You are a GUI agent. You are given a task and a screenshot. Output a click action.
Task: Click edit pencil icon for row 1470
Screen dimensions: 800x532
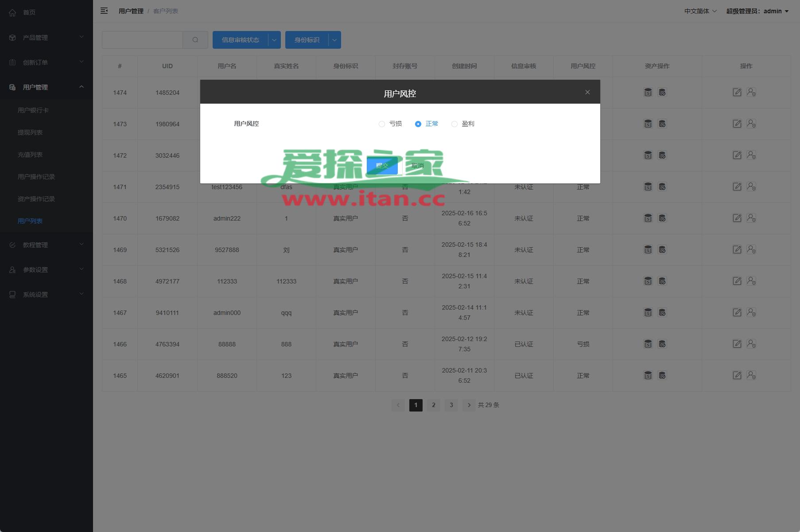point(737,218)
